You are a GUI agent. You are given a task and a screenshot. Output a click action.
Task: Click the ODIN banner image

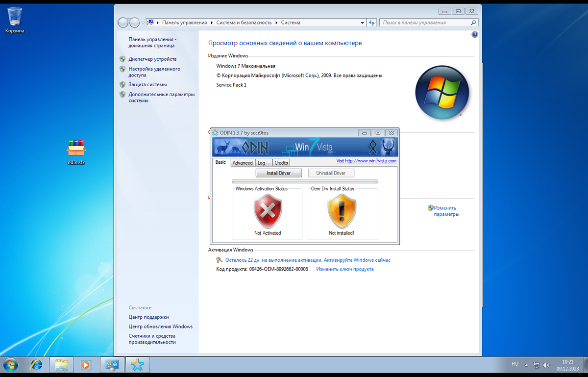[305, 147]
